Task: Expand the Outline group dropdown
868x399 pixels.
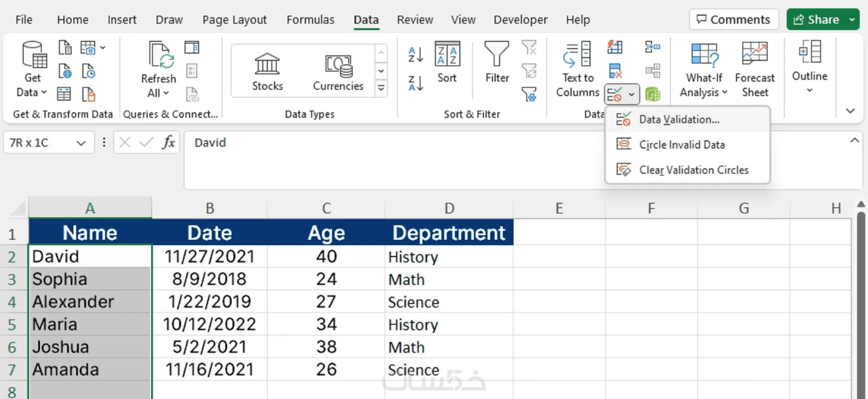Action: click(x=809, y=90)
